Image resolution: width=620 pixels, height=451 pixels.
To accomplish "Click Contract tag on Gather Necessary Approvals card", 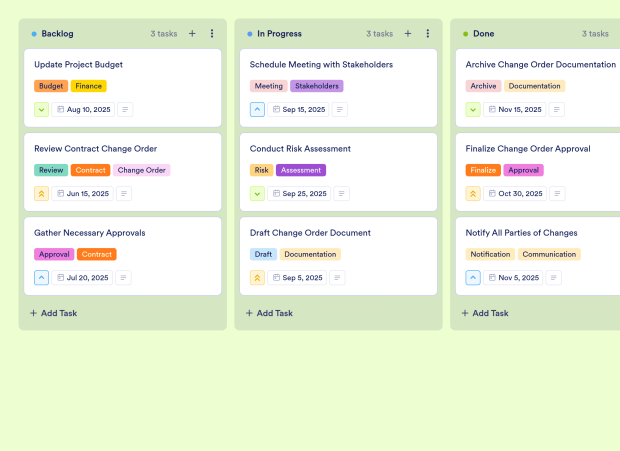I will point(97,255).
